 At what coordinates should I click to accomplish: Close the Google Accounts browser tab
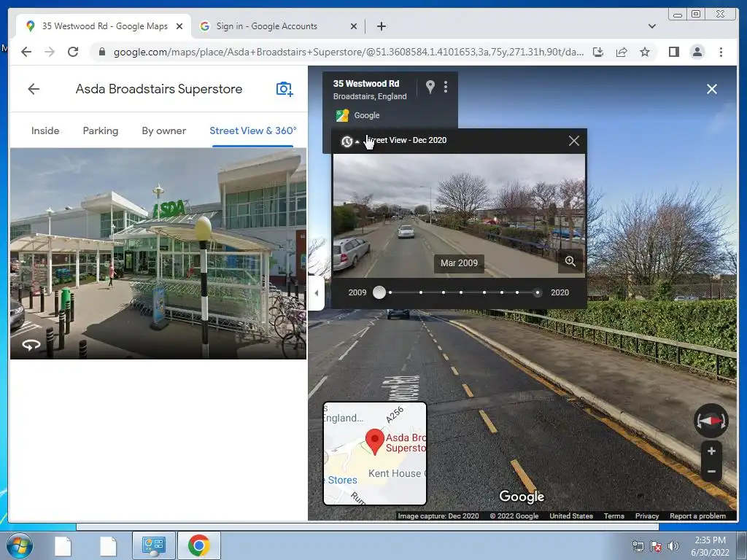click(354, 26)
